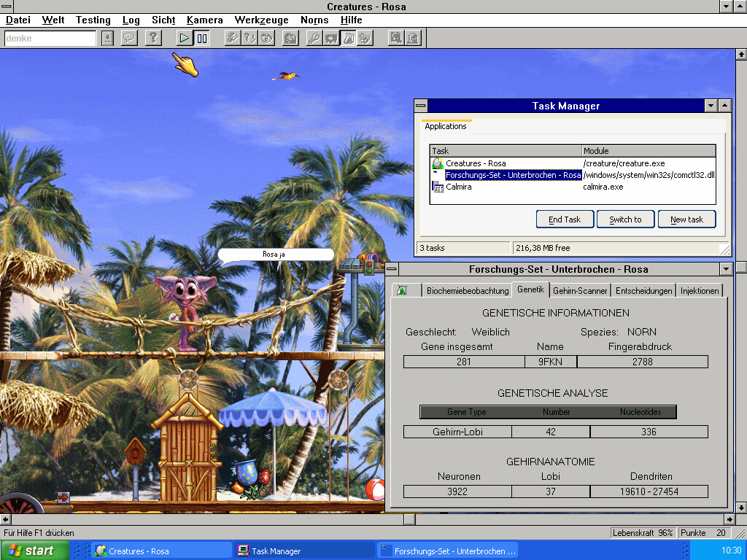Open the Norns menu
The width and height of the screenshot is (747, 560).
click(314, 20)
